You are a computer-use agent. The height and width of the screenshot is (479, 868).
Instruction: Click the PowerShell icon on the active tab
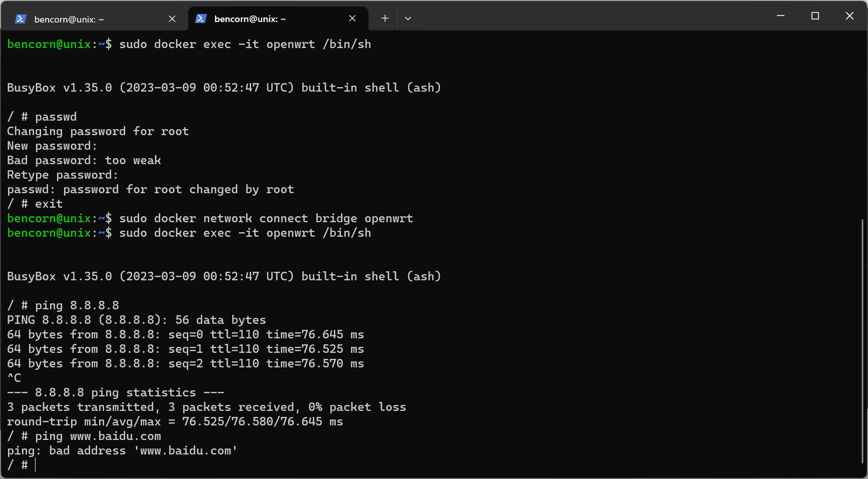click(201, 19)
